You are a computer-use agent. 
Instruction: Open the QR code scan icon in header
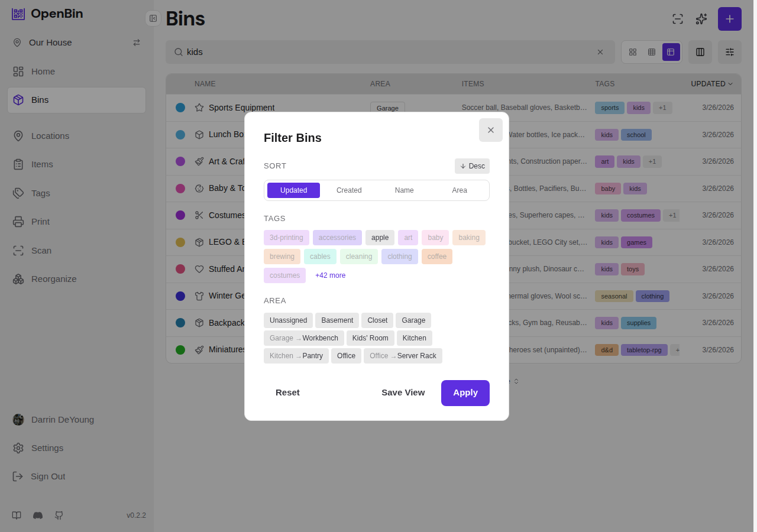point(677,19)
